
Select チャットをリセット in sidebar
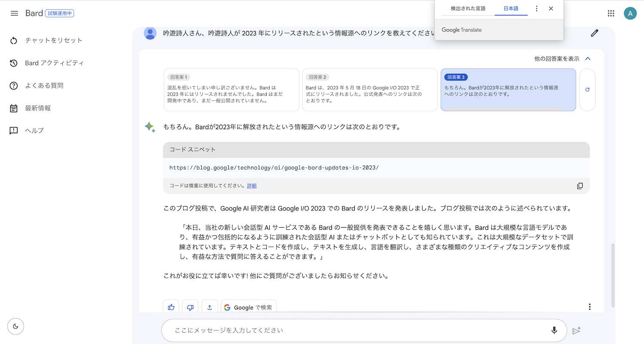tap(53, 40)
